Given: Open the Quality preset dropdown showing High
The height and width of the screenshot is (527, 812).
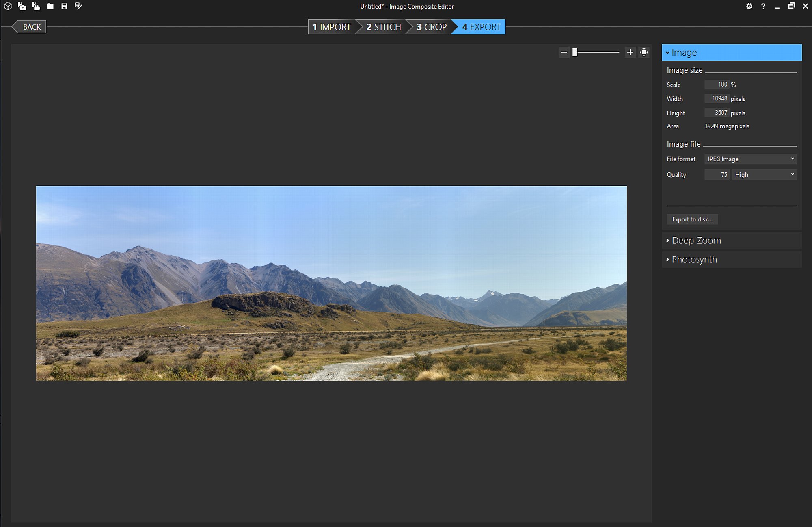Looking at the screenshot, I should [x=764, y=175].
